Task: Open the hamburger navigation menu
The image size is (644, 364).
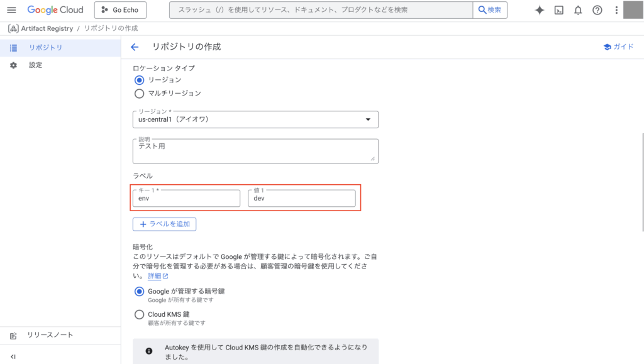Action: (11, 10)
